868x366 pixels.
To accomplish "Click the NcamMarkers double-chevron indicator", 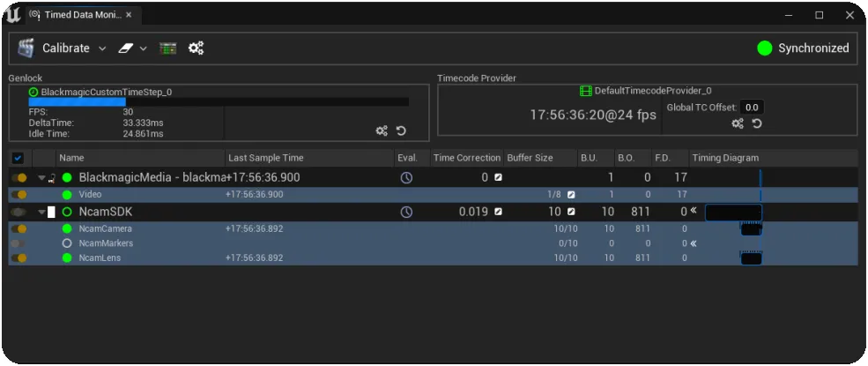I will click(x=693, y=243).
